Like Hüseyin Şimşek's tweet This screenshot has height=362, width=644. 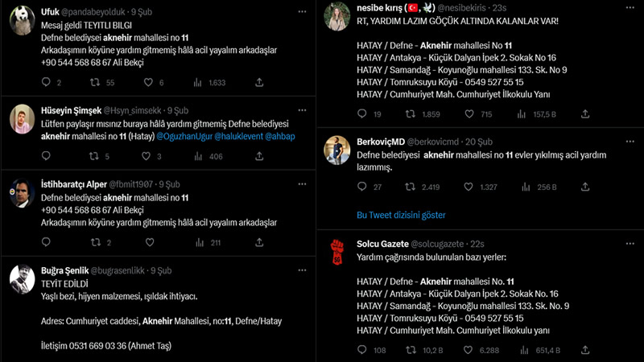coord(150,156)
